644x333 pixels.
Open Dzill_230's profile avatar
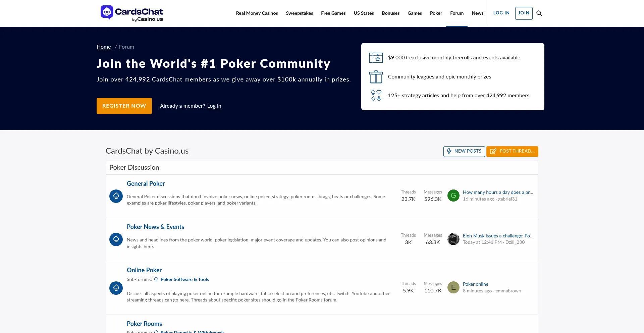tap(453, 239)
